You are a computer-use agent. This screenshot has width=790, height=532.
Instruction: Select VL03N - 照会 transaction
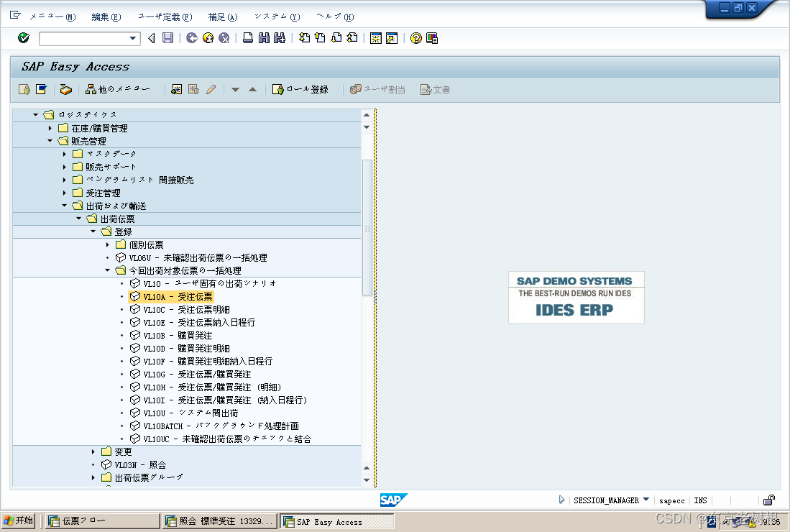[x=134, y=465]
